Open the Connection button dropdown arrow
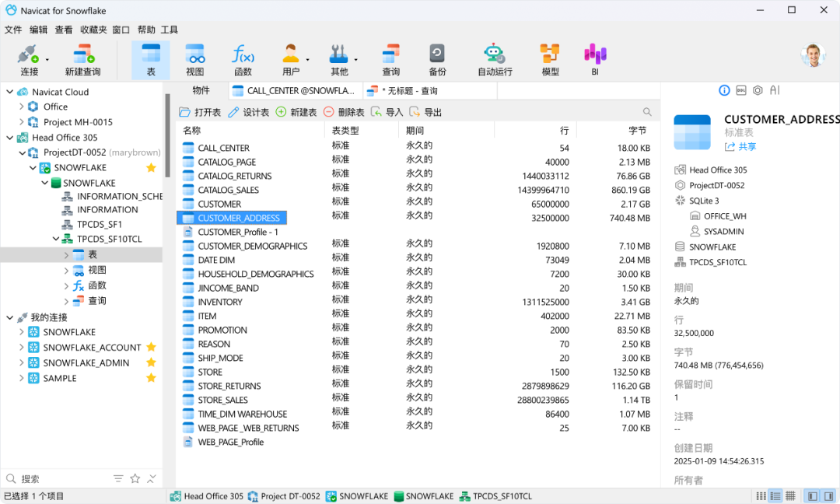Screen dimensions: 840x504 (47, 60)
